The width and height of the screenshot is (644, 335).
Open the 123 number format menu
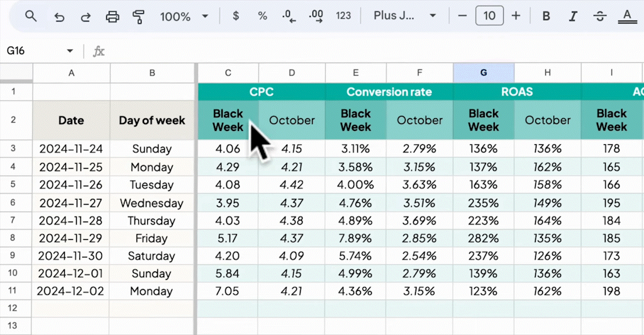[x=343, y=16]
